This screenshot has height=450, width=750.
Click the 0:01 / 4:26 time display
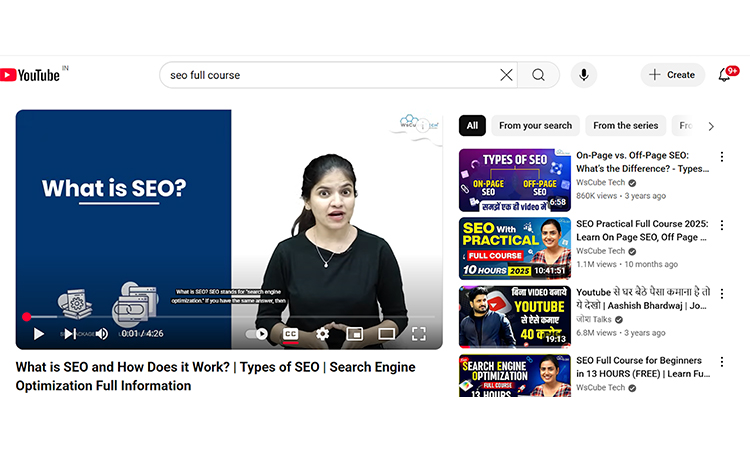click(142, 334)
